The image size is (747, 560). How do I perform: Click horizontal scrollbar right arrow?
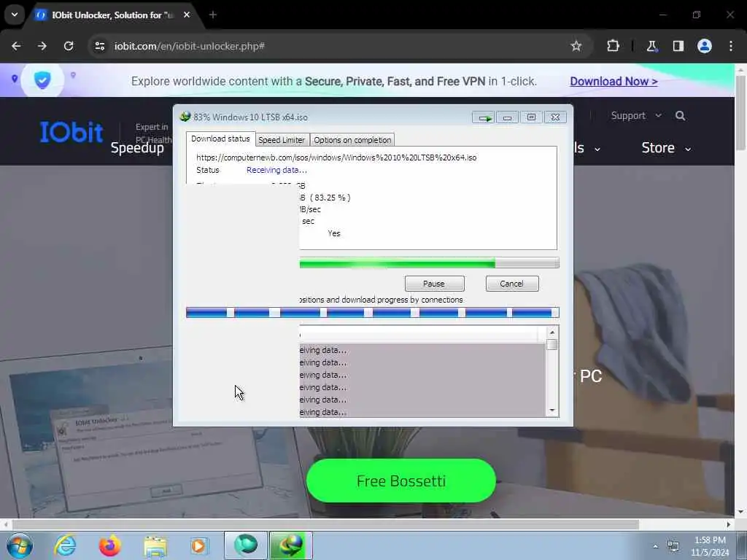[x=729, y=524]
